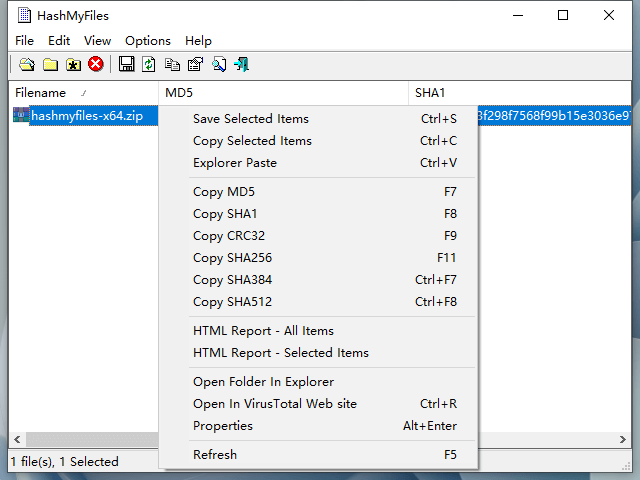Click the Copy Selected Items toolbar icon
The width and height of the screenshot is (640, 480).
pos(172,64)
